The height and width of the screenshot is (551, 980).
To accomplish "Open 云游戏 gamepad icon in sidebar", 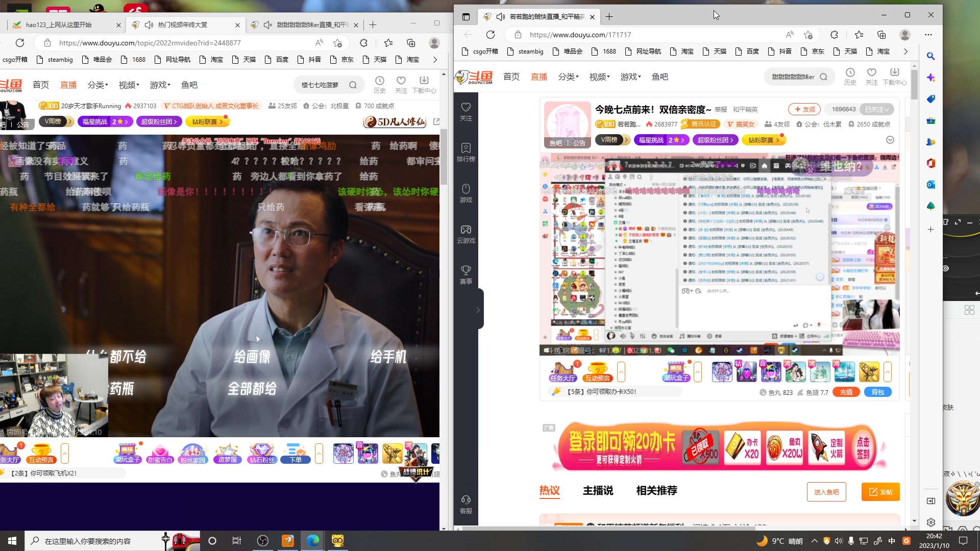I will tap(465, 234).
